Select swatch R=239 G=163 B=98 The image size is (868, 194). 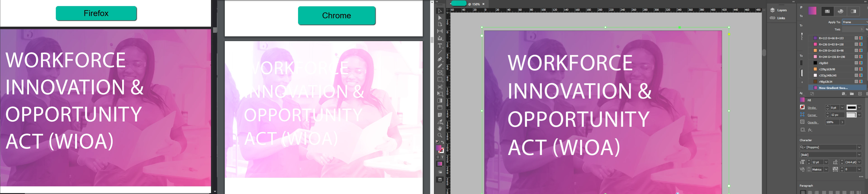[x=837, y=51]
